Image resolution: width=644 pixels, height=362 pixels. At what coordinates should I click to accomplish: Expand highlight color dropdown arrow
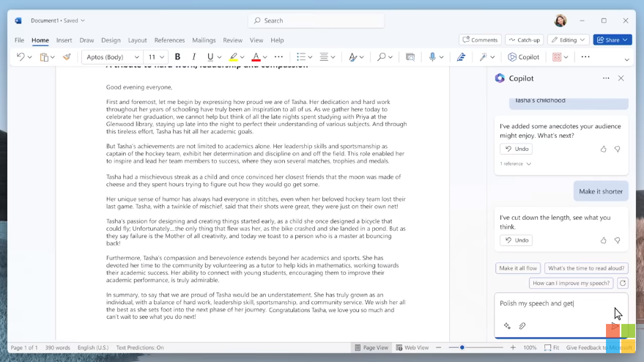click(x=243, y=57)
